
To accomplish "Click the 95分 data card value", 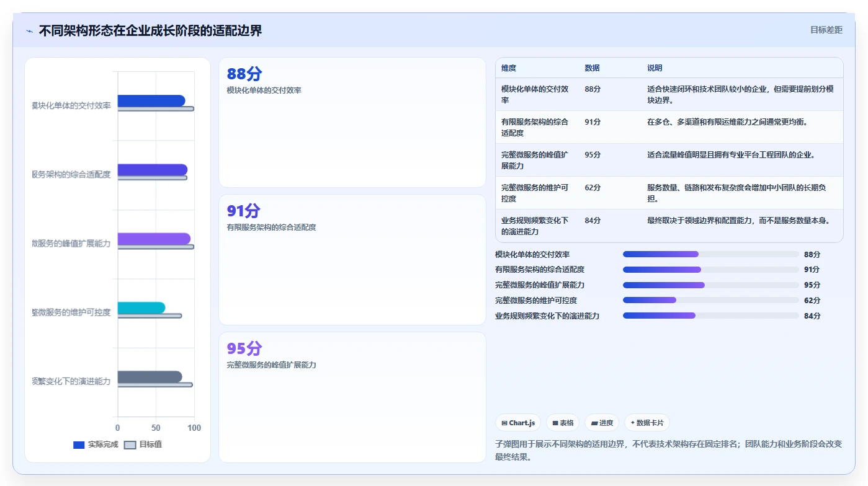I will (x=244, y=348).
